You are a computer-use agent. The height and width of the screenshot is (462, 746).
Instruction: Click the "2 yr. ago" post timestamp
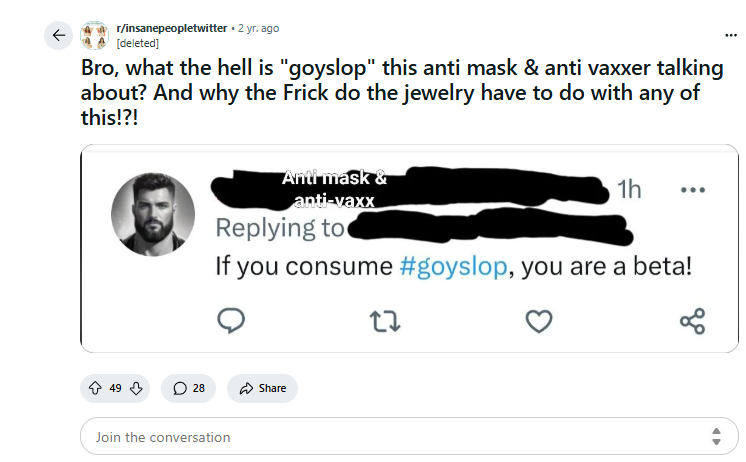point(258,28)
